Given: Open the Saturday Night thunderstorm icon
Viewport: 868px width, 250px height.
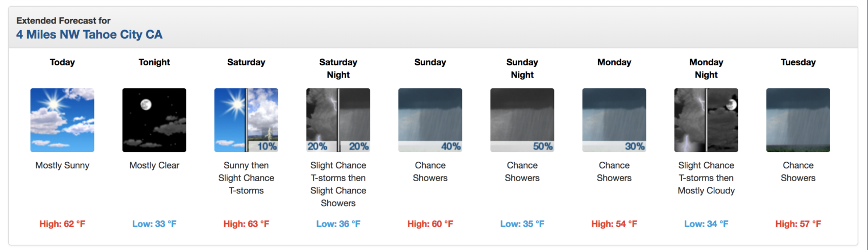Looking at the screenshot, I should pos(338,120).
